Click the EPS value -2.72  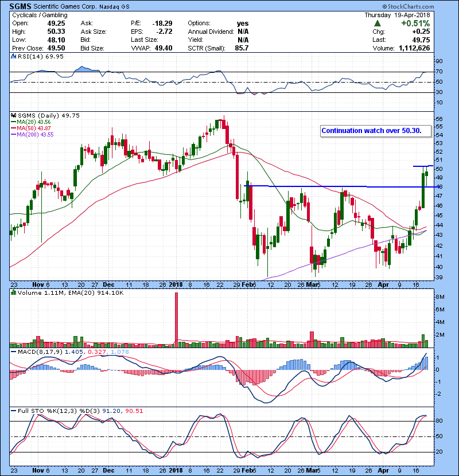click(164, 32)
